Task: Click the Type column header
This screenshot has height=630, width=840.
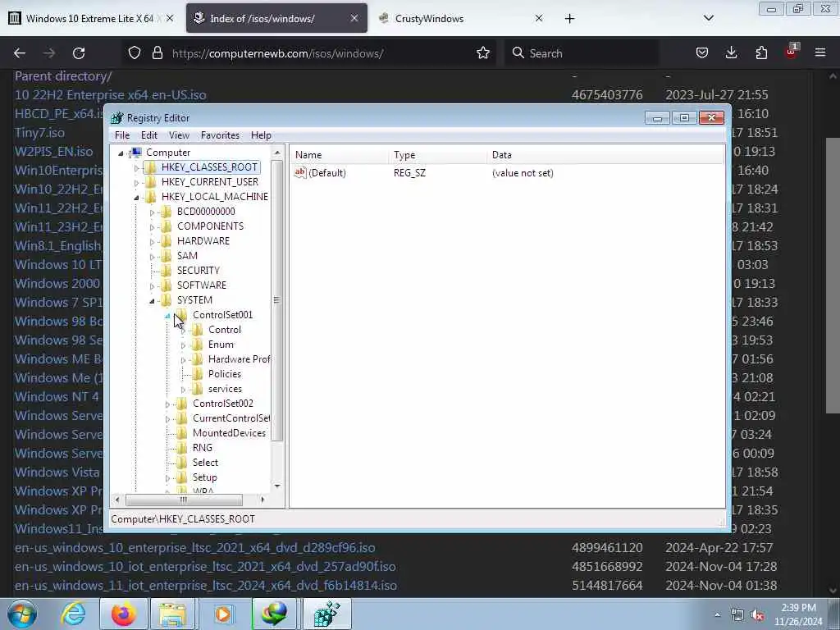Action: click(x=438, y=155)
